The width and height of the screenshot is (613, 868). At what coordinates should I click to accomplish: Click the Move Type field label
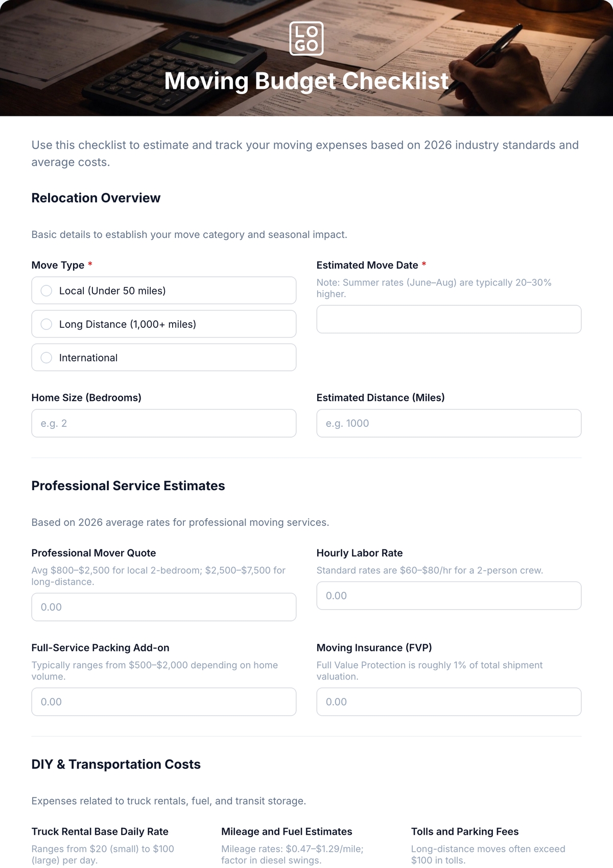[x=58, y=265]
